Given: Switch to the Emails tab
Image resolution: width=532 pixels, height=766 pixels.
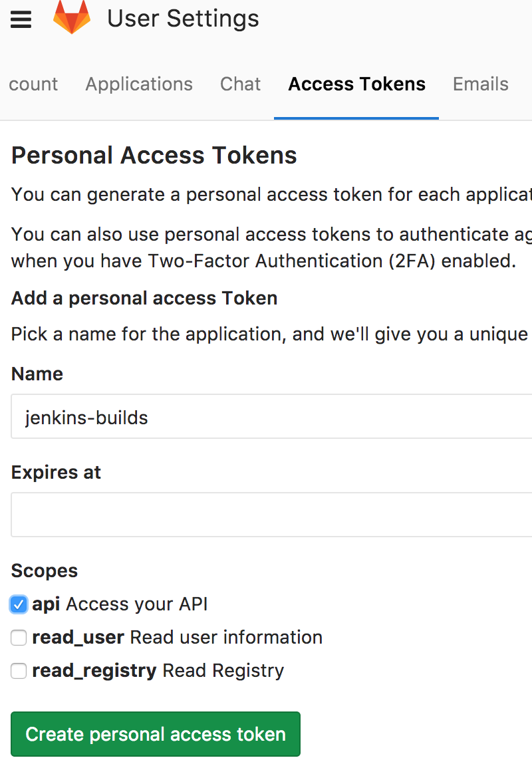Looking at the screenshot, I should tap(481, 84).
